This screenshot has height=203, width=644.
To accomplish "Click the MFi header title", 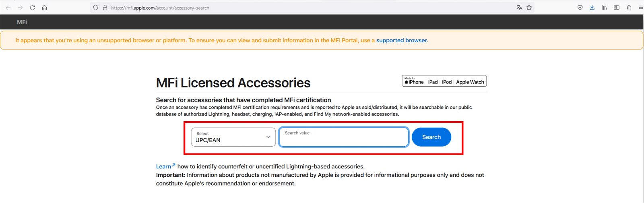I will click(22, 22).
